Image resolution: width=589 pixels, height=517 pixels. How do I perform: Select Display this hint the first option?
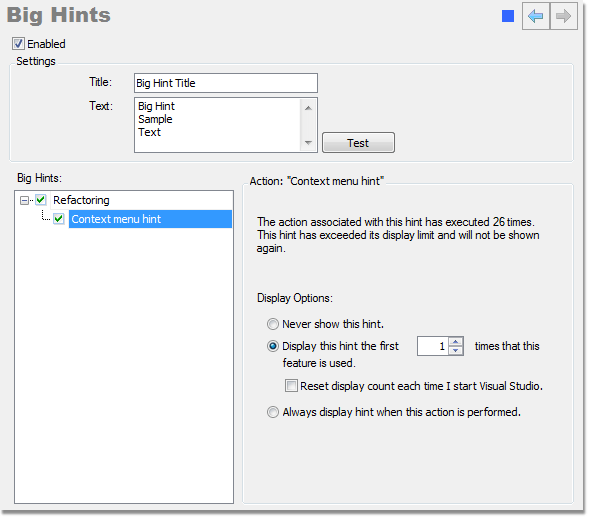pyautogui.click(x=273, y=346)
